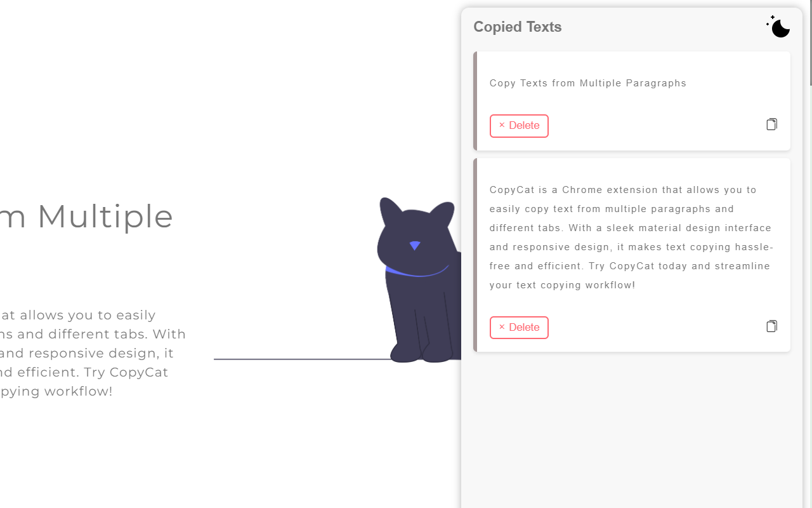The width and height of the screenshot is (812, 508).
Task: Click the × inside the first Delete button
Action: pyautogui.click(x=502, y=125)
